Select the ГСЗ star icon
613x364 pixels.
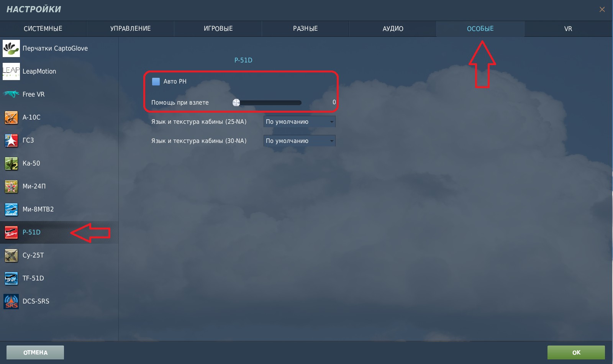tap(11, 140)
